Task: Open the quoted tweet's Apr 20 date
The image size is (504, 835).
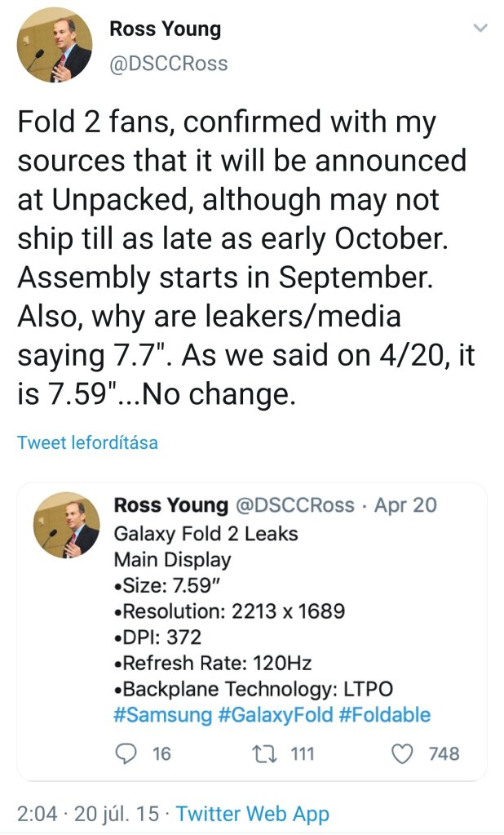Action: (x=405, y=505)
